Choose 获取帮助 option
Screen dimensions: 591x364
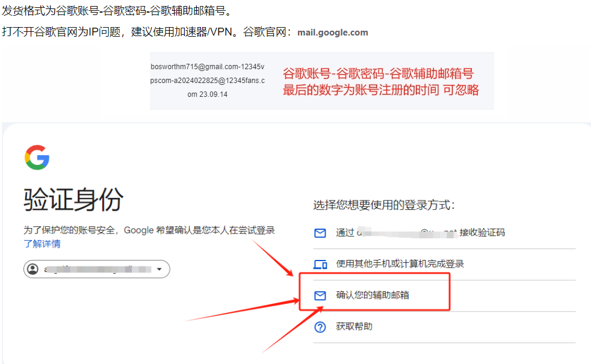(x=444, y=327)
